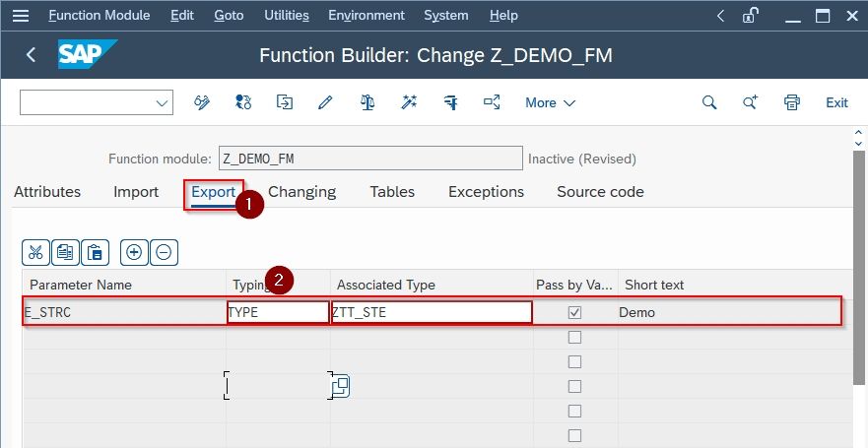
Task: Select the Export tab
Action: 214,192
